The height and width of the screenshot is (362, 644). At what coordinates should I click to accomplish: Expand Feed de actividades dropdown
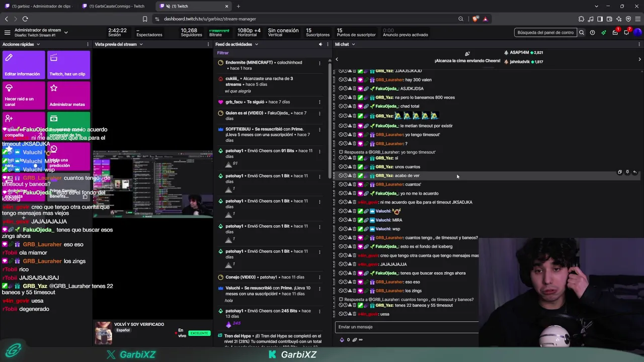point(256,44)
